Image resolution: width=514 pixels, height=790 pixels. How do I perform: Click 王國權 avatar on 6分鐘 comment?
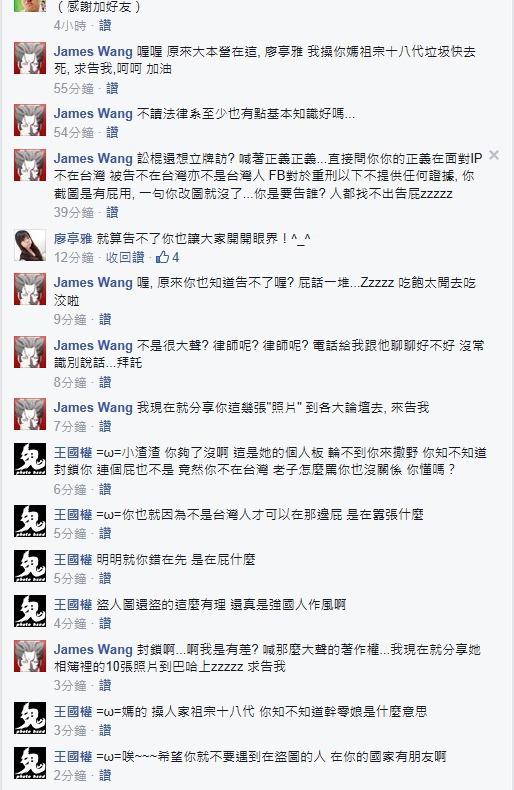[x=30, y=459]
